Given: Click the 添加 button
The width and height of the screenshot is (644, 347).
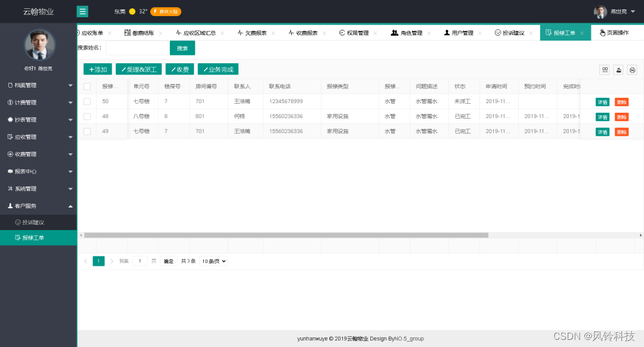Looking at the screenshot, I should pyautogui.click(x=98, y=69).
